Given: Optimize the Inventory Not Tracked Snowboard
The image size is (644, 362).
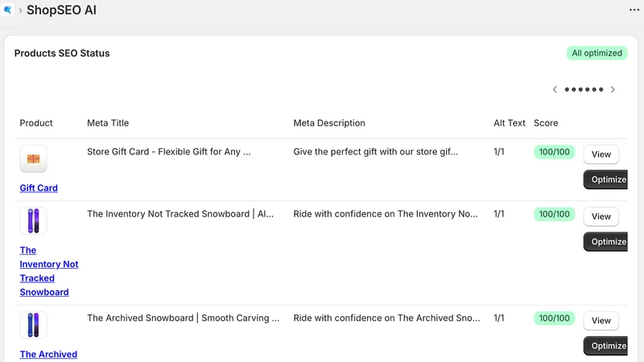Looking at the screenshot, I should pos(606,242).
